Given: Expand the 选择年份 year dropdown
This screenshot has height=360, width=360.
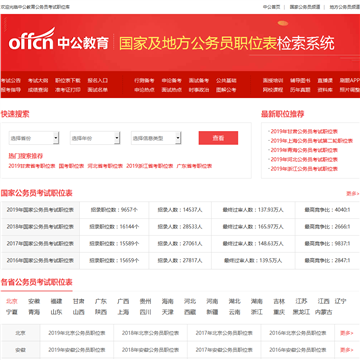Looking at the screenshot, I should (95, 138).
